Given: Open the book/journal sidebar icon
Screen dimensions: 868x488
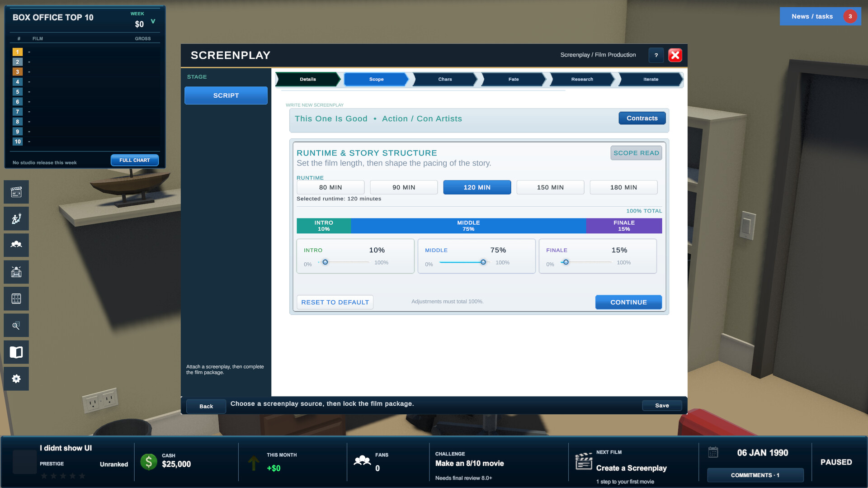Looking at the screenshot, I should point(16,352).
